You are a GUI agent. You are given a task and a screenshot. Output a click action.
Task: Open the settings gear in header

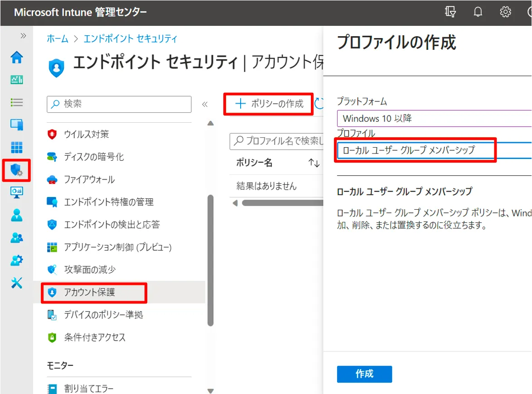[505, 12]
